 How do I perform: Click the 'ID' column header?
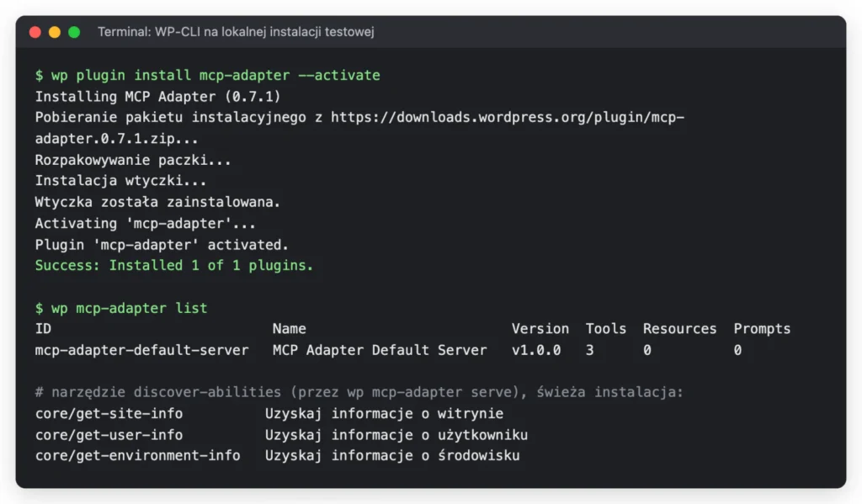click(x=44, y=329)
